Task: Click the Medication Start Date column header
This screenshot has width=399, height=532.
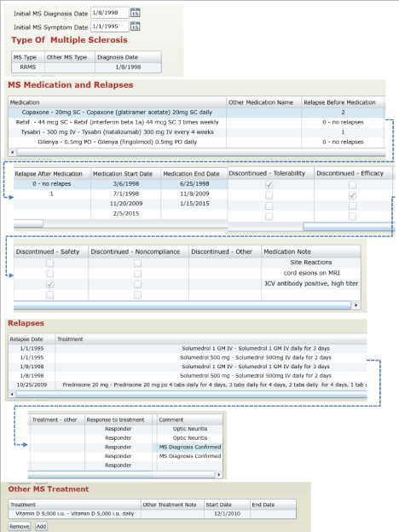Action: point(126,174)
